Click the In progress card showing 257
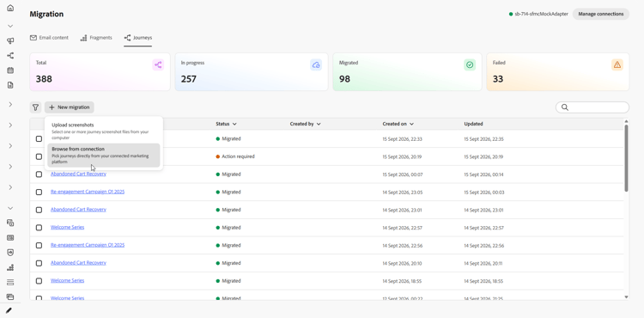The image size is (644, 318). [x=252, y=71]
